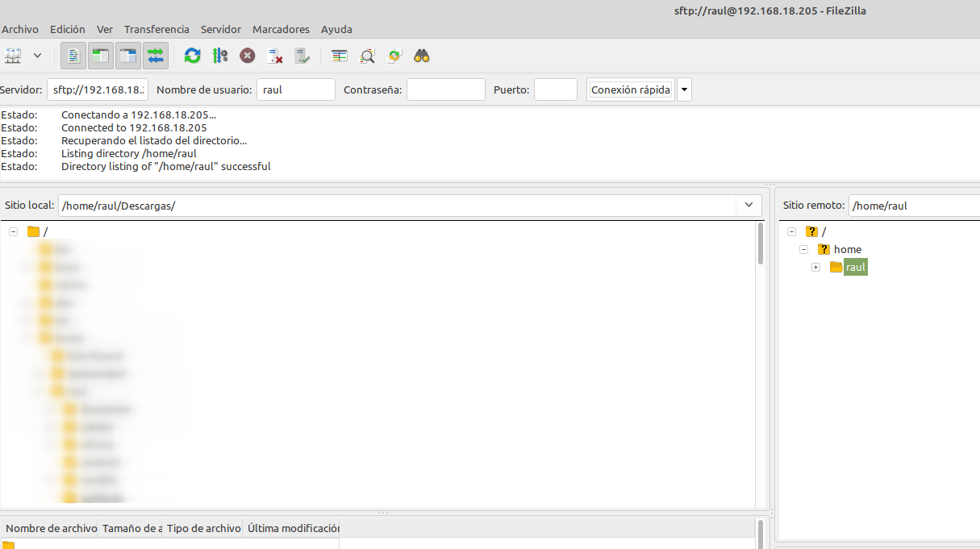Toggle the message log panel visibility
Screen dimensions: 980x549
click(x=73, y=56)
